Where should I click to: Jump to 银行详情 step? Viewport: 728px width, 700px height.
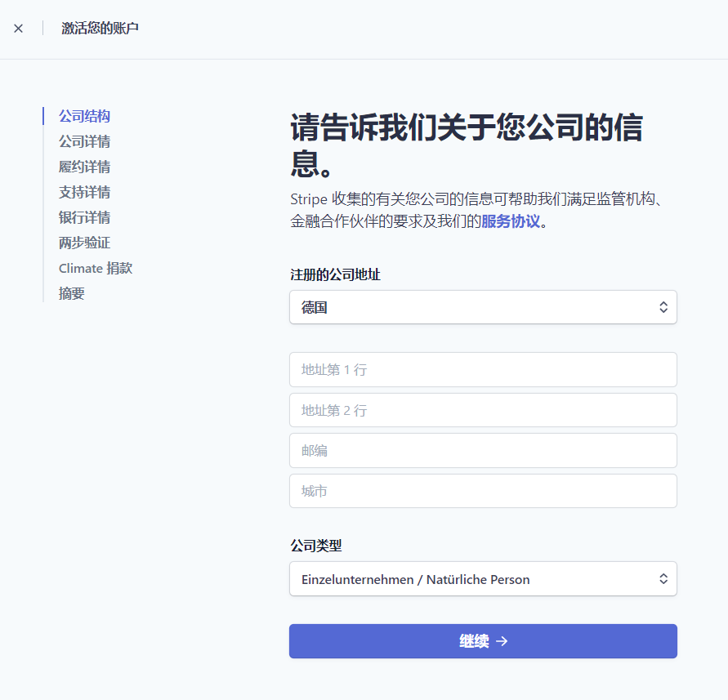84,217
